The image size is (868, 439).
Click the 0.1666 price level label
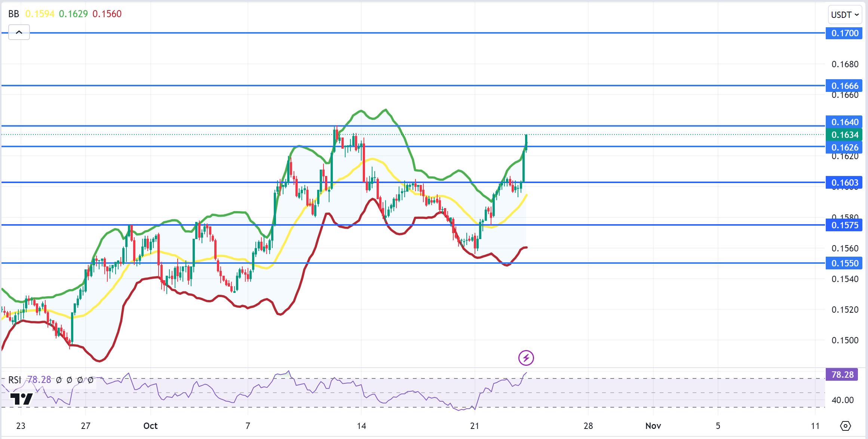844,86
